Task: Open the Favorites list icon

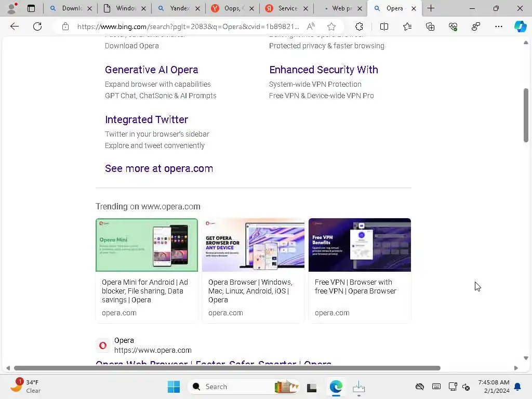Action: pyautogui.click(x=407, y=26)
